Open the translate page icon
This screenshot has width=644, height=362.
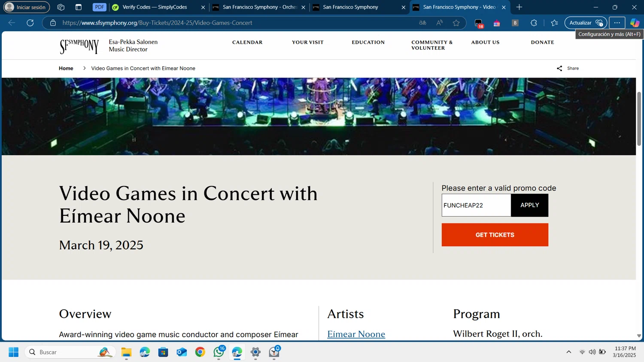click(x=422, y=23)
